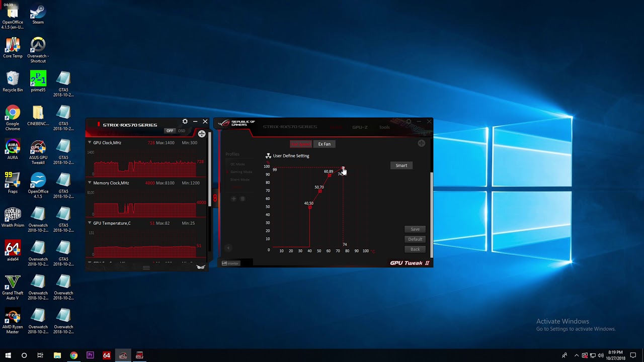The width and height of the screenshot is (644, 362).
Task: Select the 50,70 fan curve point
Action: tap(320, 191)
